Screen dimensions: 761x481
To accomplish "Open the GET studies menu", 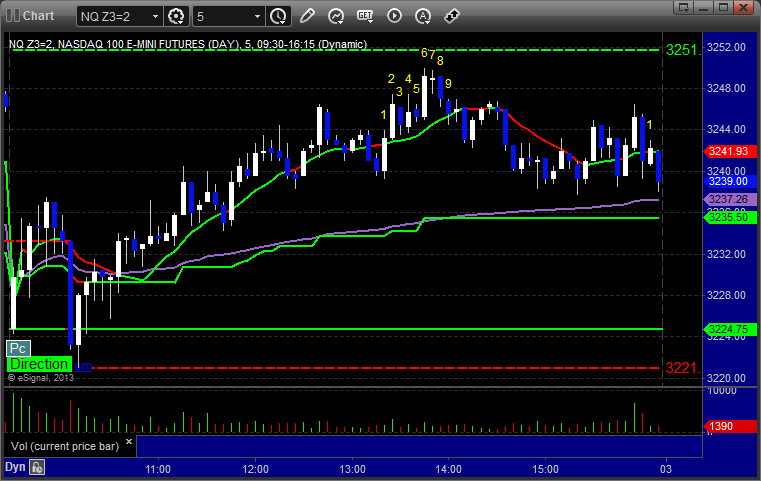I will coord(365,16).
